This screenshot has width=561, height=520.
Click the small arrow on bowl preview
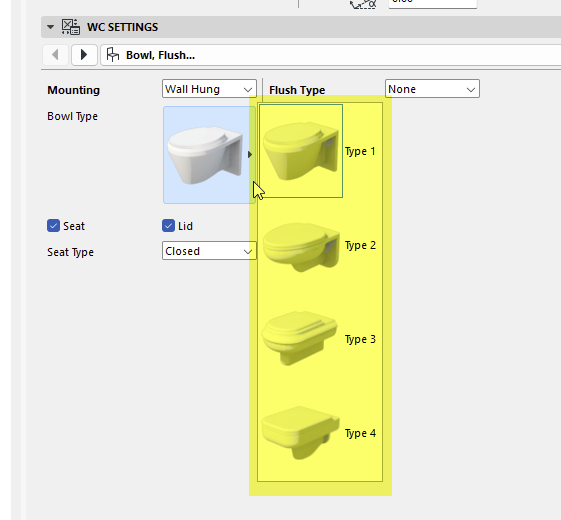(x=250, y=154)
